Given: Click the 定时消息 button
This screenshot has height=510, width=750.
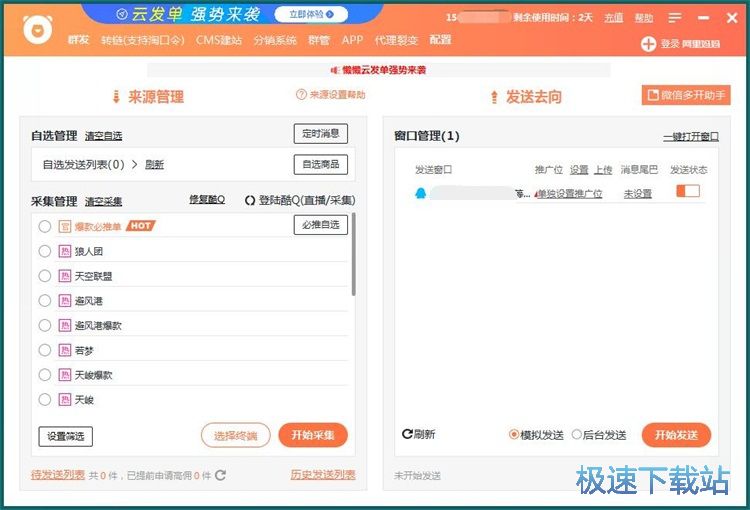Looking at the screenshot, I should coord(320,134).
